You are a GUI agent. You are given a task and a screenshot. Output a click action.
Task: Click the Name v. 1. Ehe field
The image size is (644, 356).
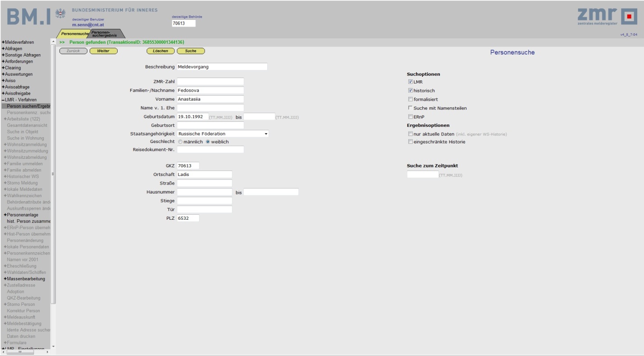coord(210,108)
